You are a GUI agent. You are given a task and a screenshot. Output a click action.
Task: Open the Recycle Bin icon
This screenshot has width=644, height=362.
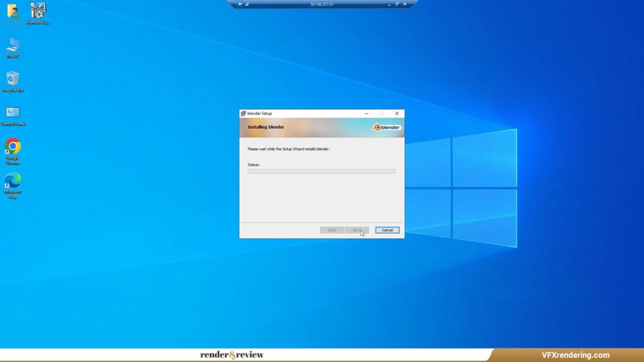(x=13, y=81)
